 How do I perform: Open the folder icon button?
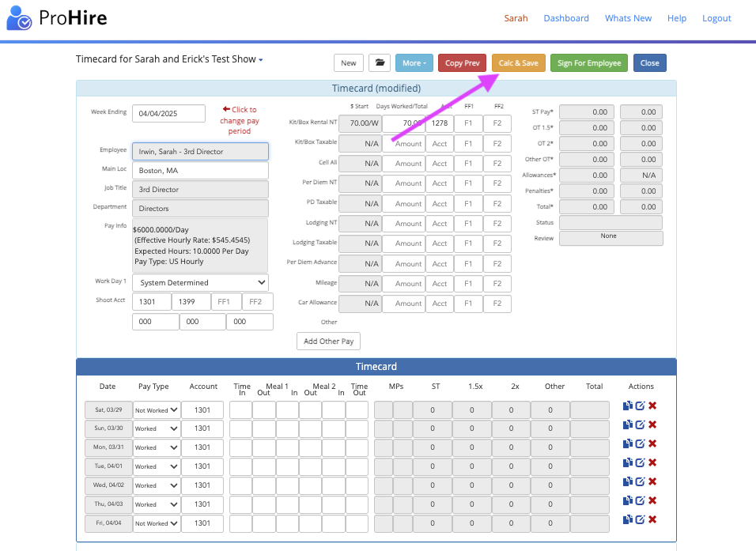[380, 62]
